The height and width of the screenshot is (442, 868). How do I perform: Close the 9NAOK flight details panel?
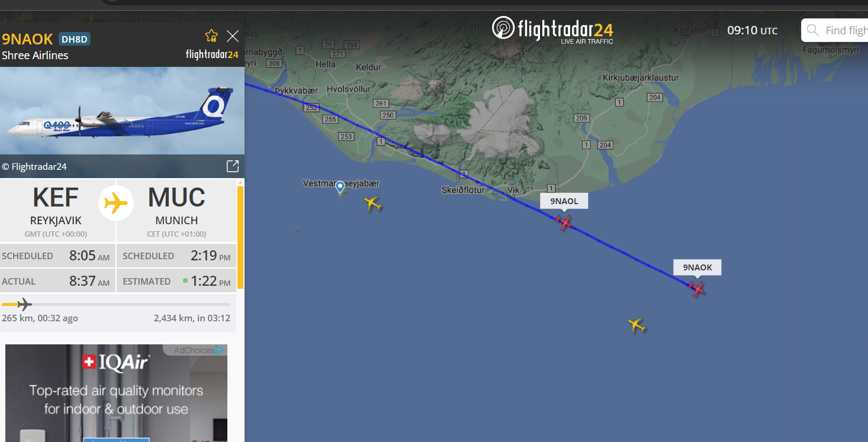233,37
